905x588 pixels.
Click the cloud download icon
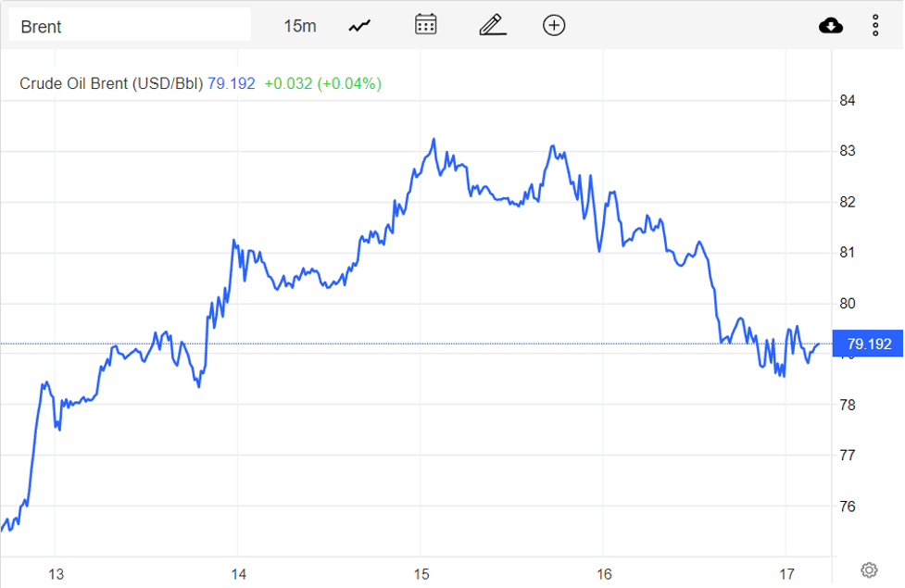click(831, 26)
